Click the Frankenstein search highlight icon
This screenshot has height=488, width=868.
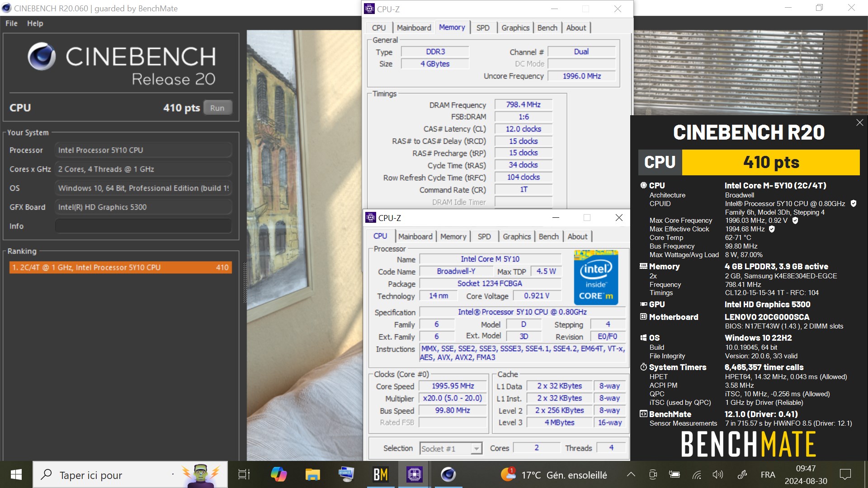tap(200, 475)
